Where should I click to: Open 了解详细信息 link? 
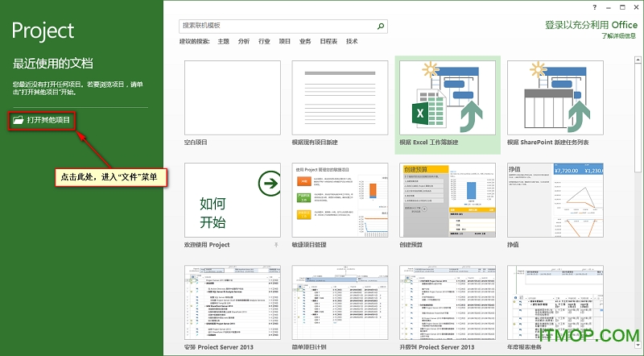[x=619, y=36]
